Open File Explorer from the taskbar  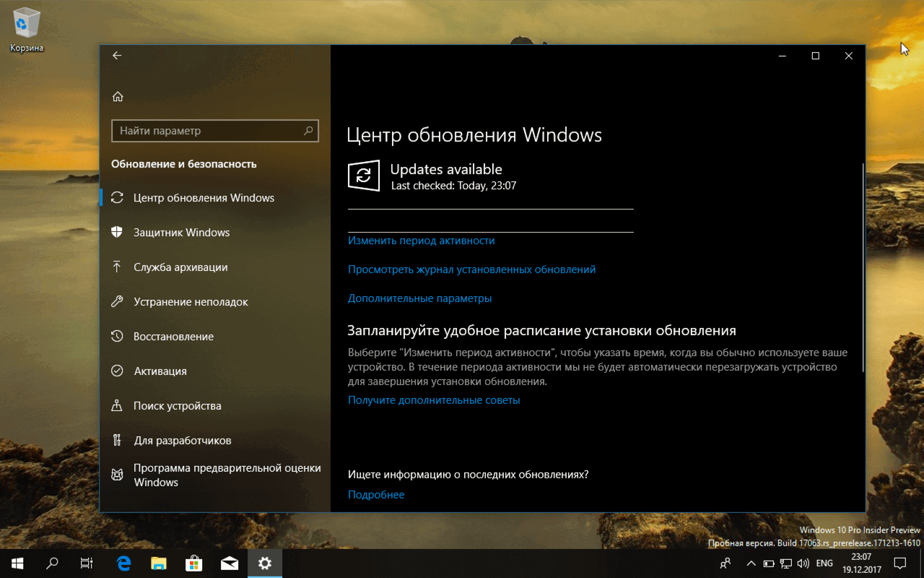[159, 563]
